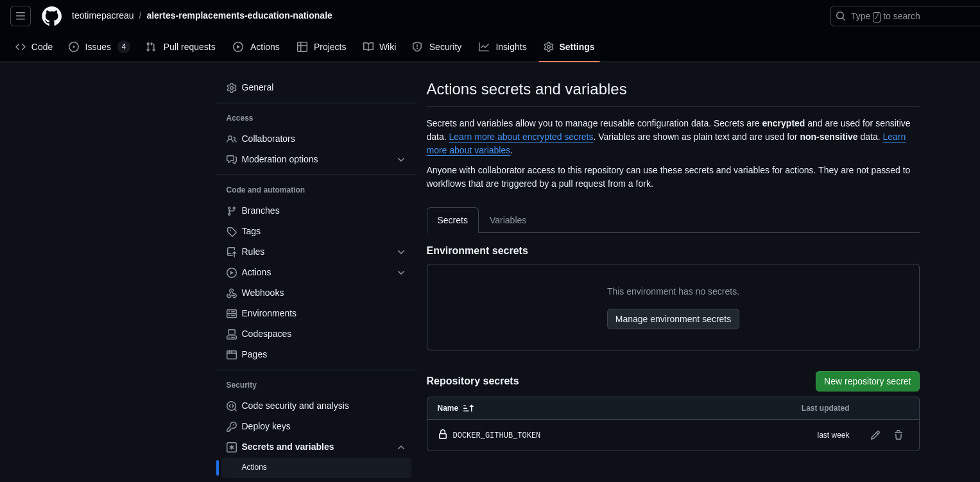Open Moderation options in the sidebar
This screenshot has height=482, width=980.
pos(280,159)
